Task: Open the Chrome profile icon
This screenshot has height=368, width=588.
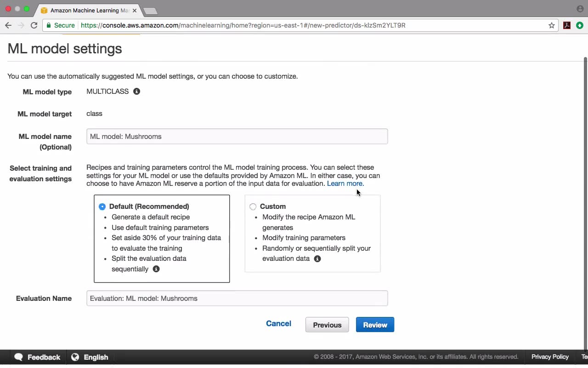Action: coord(580,9)
